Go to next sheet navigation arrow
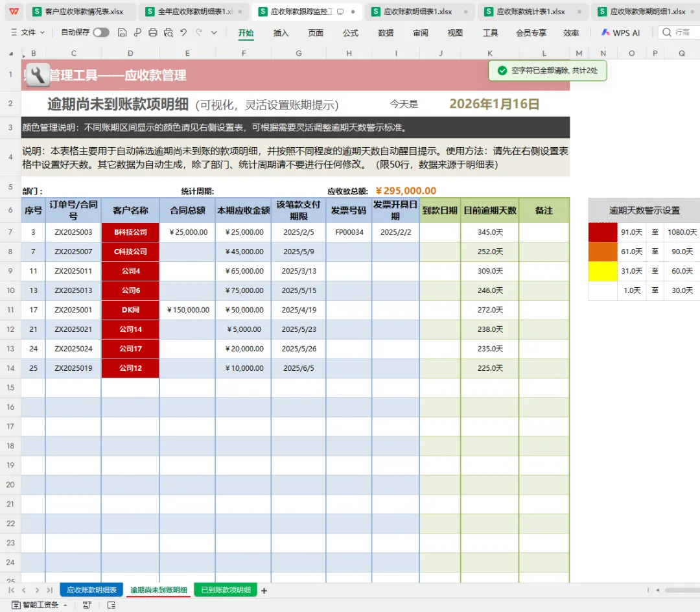Viewport: 700px width, 612px height. coord(37,590)
